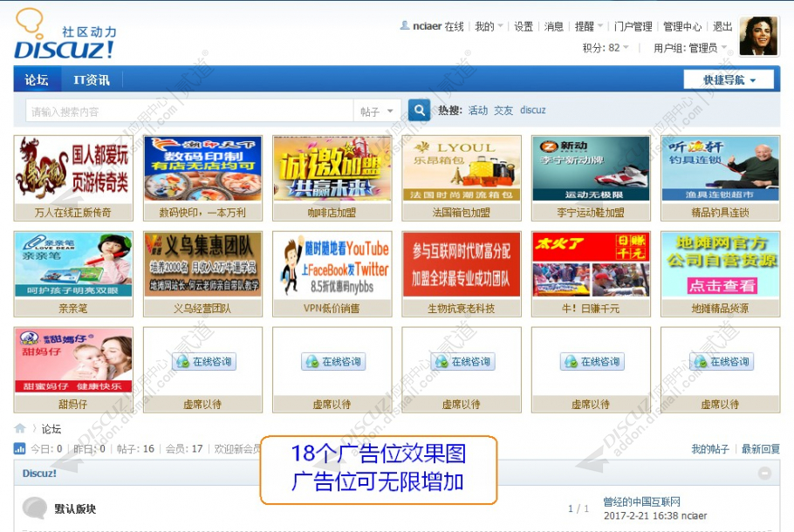Image resolution: width=794 pixels, height=532 pixels.
Task: Expand the 积分: 82 dropdown
Action: point(606,48)
